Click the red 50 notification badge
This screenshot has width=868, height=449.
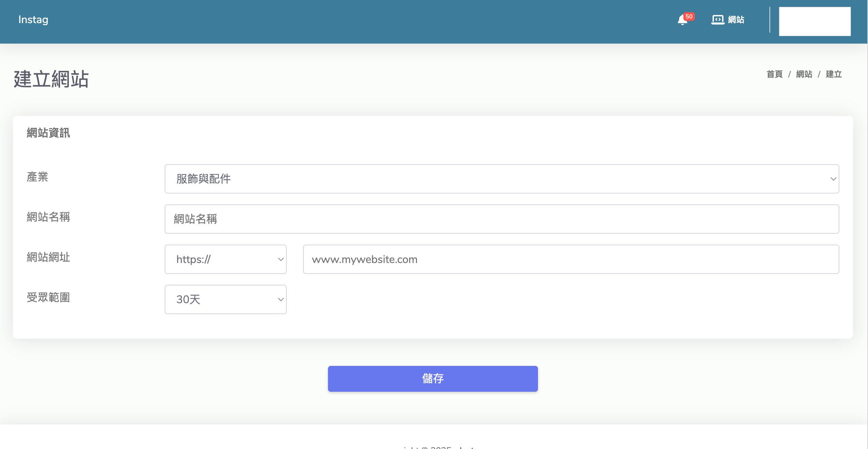pyautogui.click(x=689, y=16)
